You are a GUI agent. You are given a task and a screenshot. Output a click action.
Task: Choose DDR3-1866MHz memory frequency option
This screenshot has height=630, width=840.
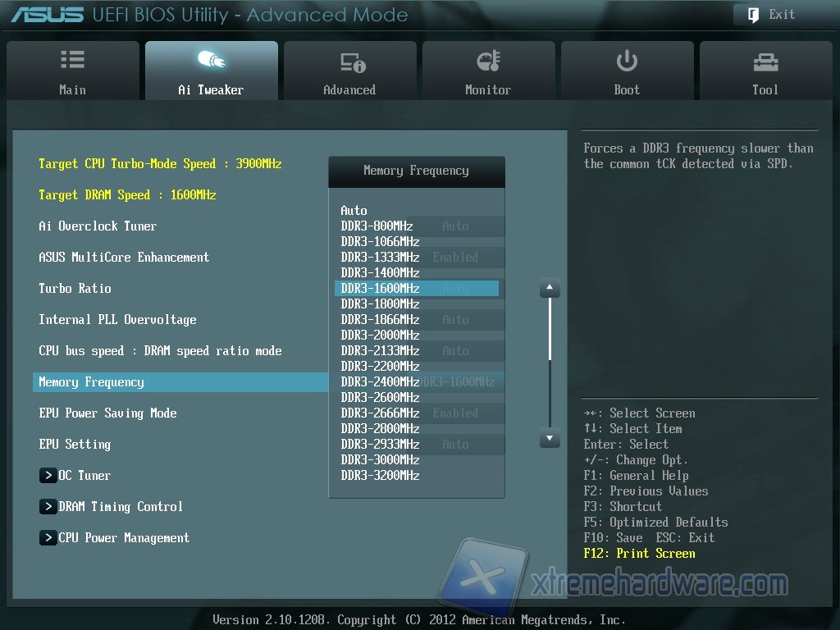coord(380,320)
